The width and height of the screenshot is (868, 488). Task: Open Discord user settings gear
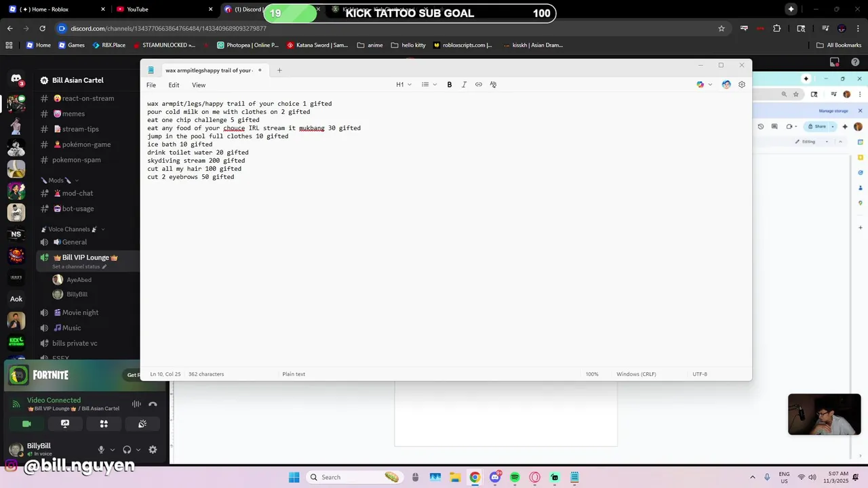(153, 449)
